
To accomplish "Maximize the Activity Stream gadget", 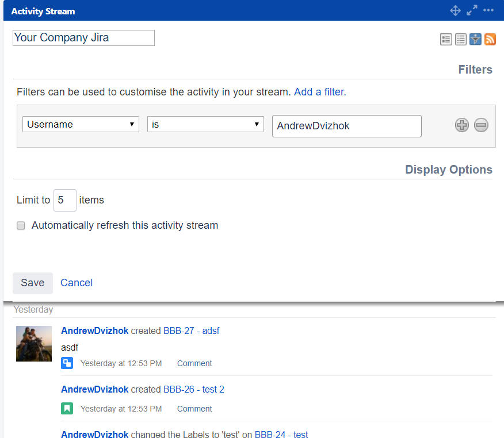I will [472, 10].
